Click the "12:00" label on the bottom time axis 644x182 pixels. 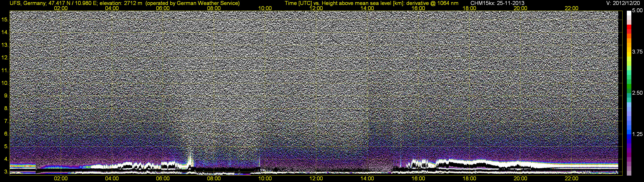click(316, 179)
